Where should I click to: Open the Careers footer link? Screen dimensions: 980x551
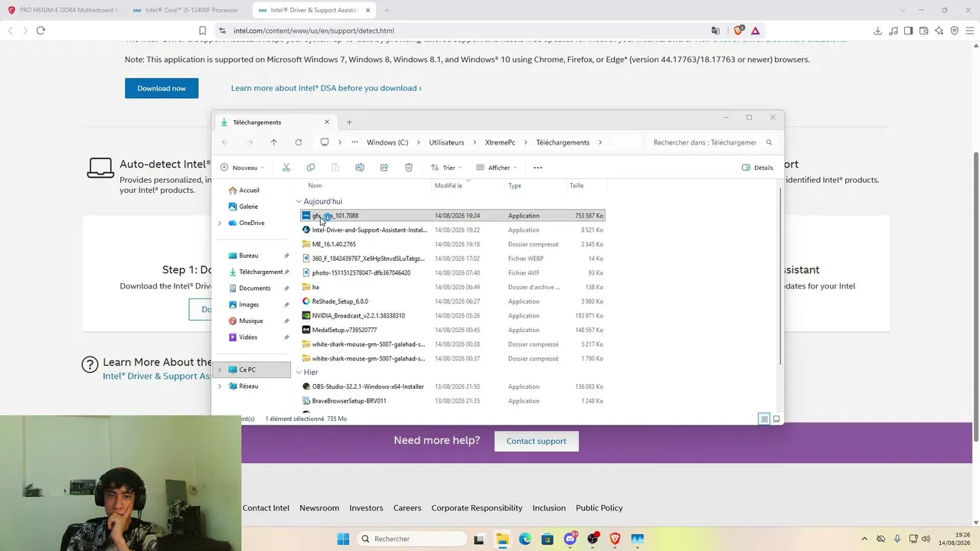407,508
